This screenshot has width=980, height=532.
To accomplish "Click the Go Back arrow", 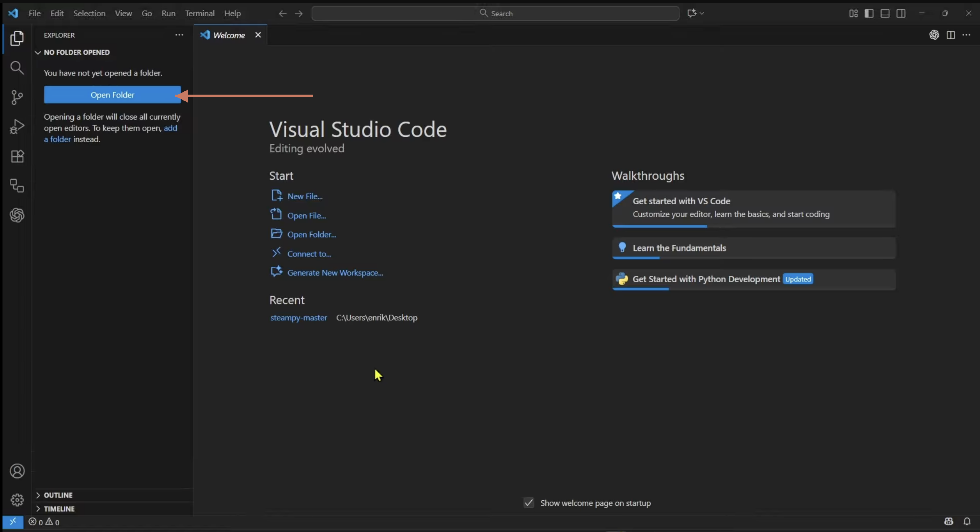I will (282, 13).
